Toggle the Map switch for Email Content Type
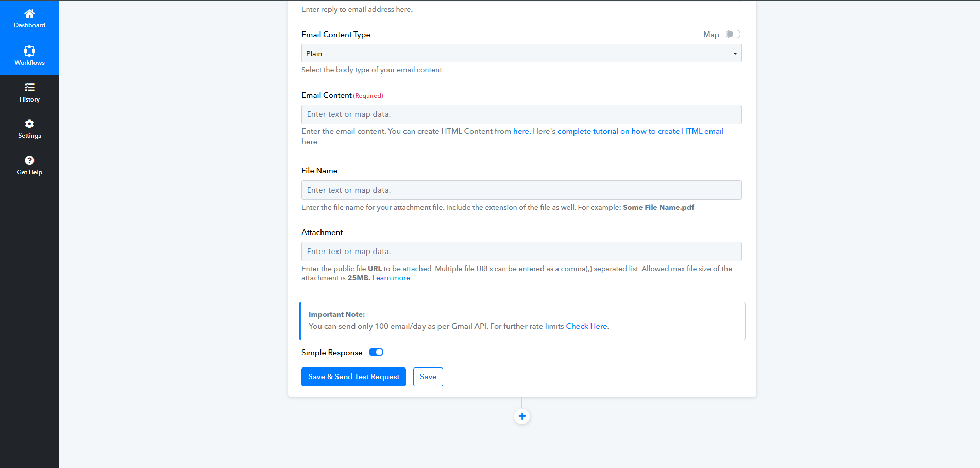This screenshot has height=468, width=980. (733, 34)
